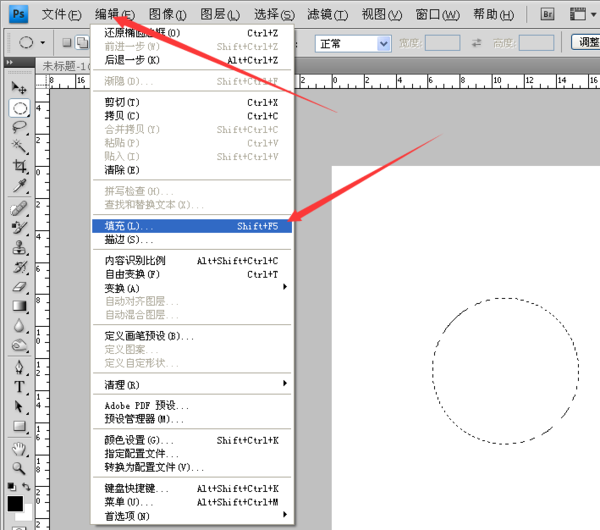600x530 pixels.
Task: Open the 文件(F) menu
Action: coord(62,15)
